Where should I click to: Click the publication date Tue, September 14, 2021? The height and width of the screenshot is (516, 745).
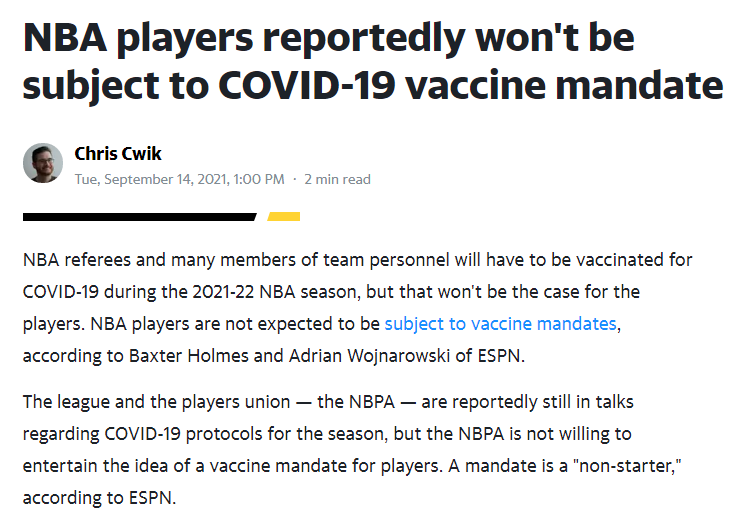[x=152, y=179]
